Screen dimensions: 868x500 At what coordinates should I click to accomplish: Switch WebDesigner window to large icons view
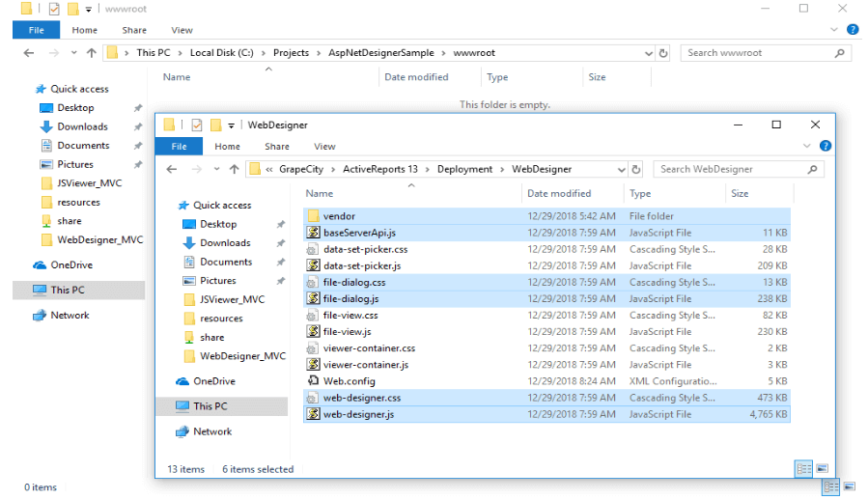pos(823,469)
